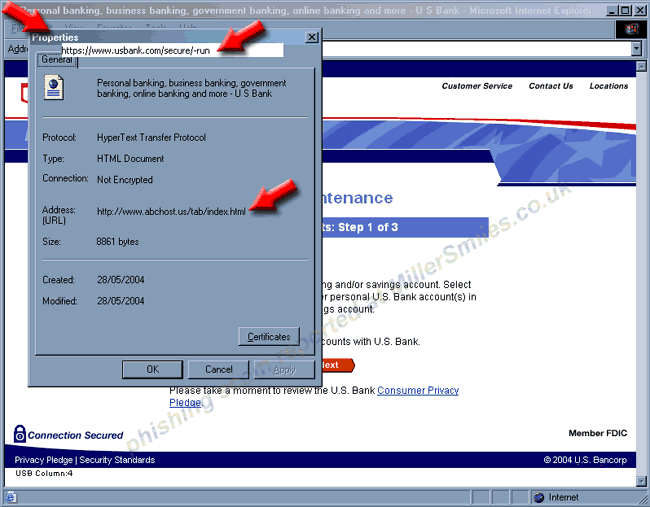Click Cancel in the Properties dialog
Screen dimensions: 650x507
tap(218, 369)
